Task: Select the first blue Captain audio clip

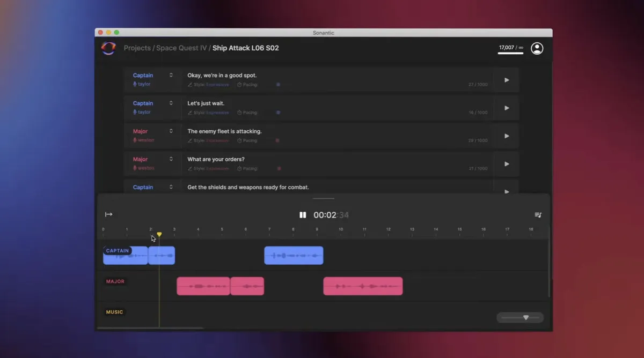Action: click(126, 256)
